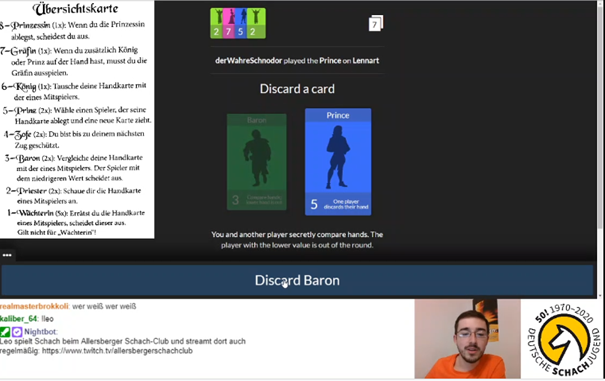This screenshot has width=605, height=381.
Task: Click the blue Prince 5 discard icon
Action: (241, 23)
